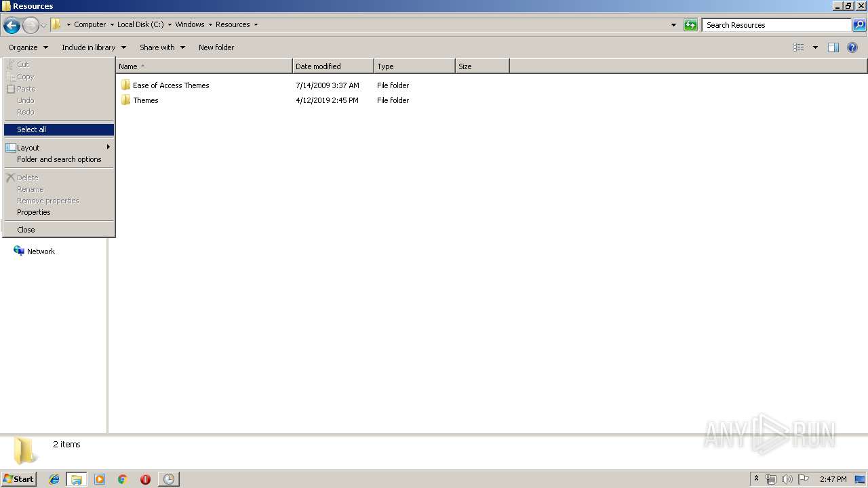Click the Back navigation arrow
The width and height of the screenshot is (868, 488).
[12, 26]
